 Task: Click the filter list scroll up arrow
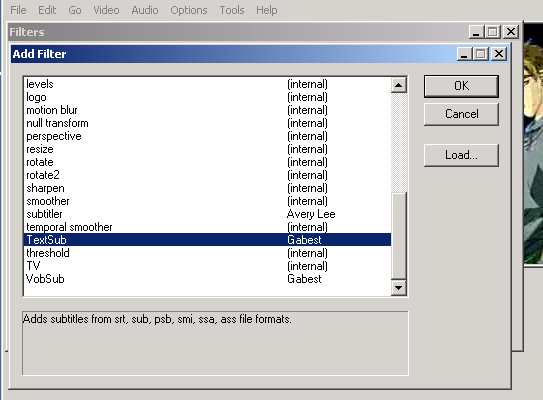(398, 85)
